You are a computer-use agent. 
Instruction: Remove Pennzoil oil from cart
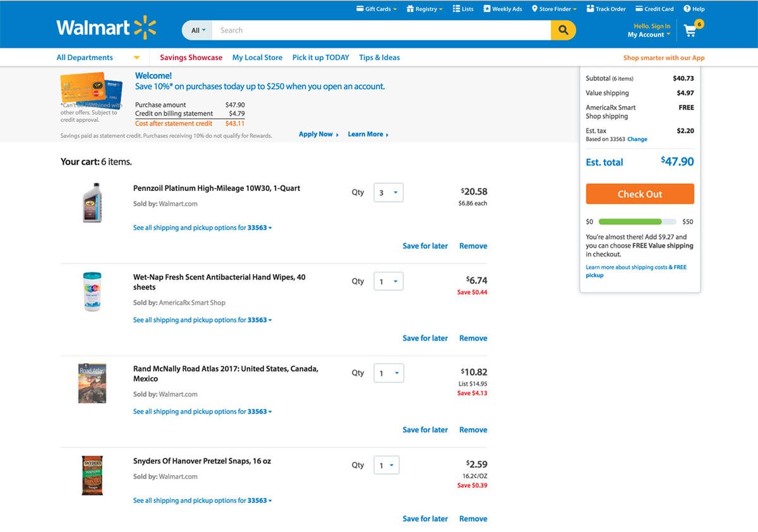pos(473,246)
